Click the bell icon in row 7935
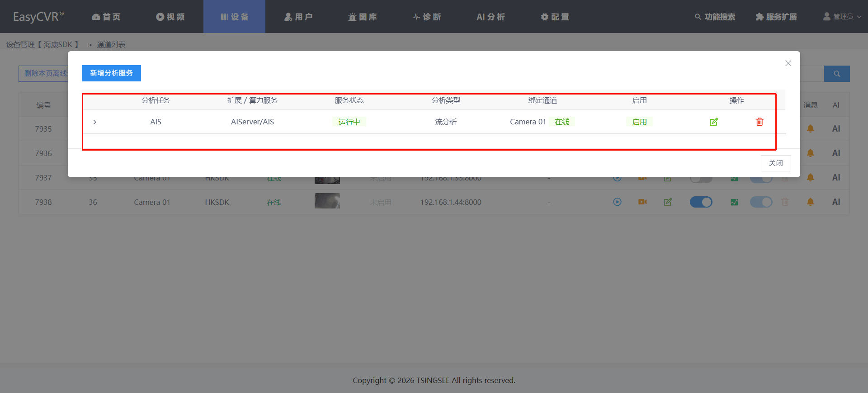This screenshot has width=868, height=393. [x=811, y=129]
